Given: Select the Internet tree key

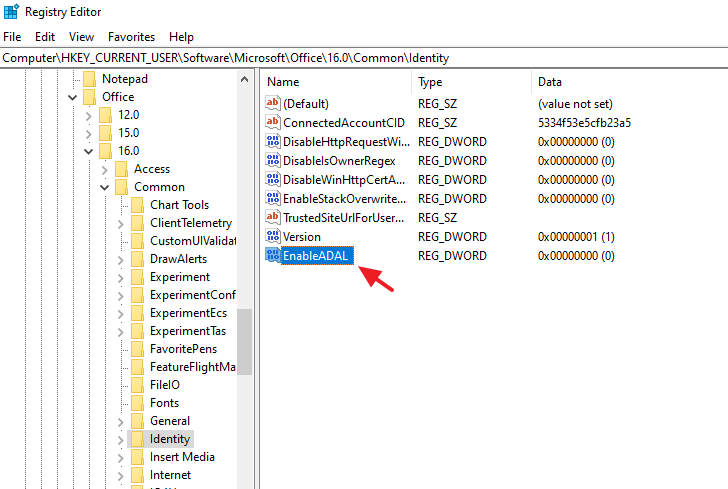Looking at the screenshot, I should coord(170,475).
